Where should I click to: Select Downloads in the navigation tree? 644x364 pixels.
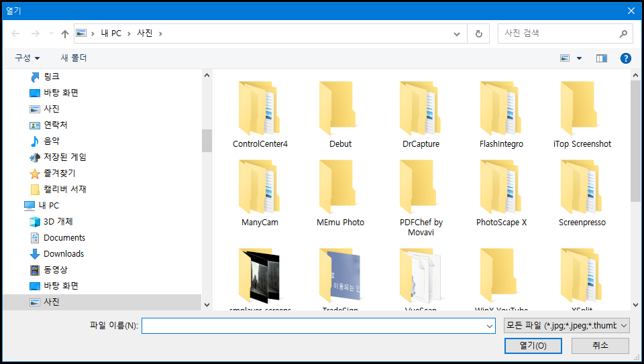64,253
